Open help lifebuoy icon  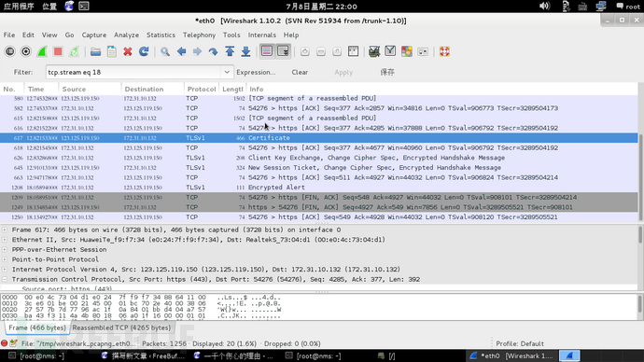[444, 51]
